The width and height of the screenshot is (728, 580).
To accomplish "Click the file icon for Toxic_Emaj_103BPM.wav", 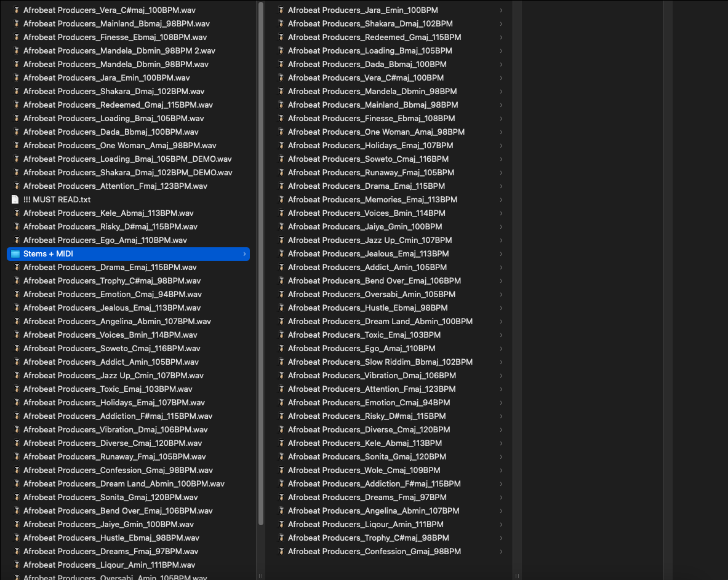I will [16, 389].
